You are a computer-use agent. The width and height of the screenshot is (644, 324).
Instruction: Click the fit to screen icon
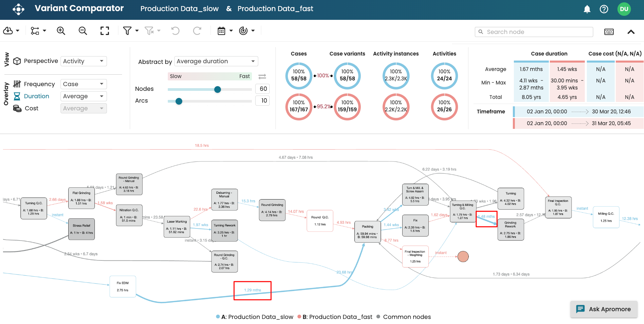(105, 31)
